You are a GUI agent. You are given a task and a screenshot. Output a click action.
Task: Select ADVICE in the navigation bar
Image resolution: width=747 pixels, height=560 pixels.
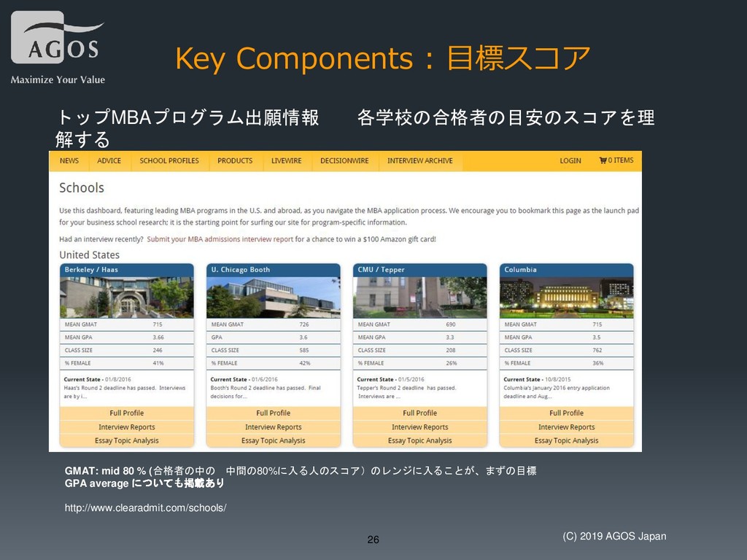109,161
